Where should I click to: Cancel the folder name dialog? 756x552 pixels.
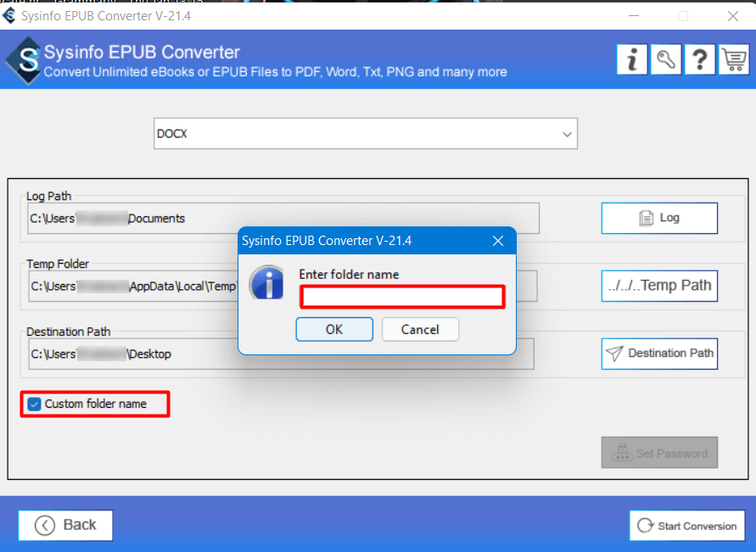tap(420, 330)
